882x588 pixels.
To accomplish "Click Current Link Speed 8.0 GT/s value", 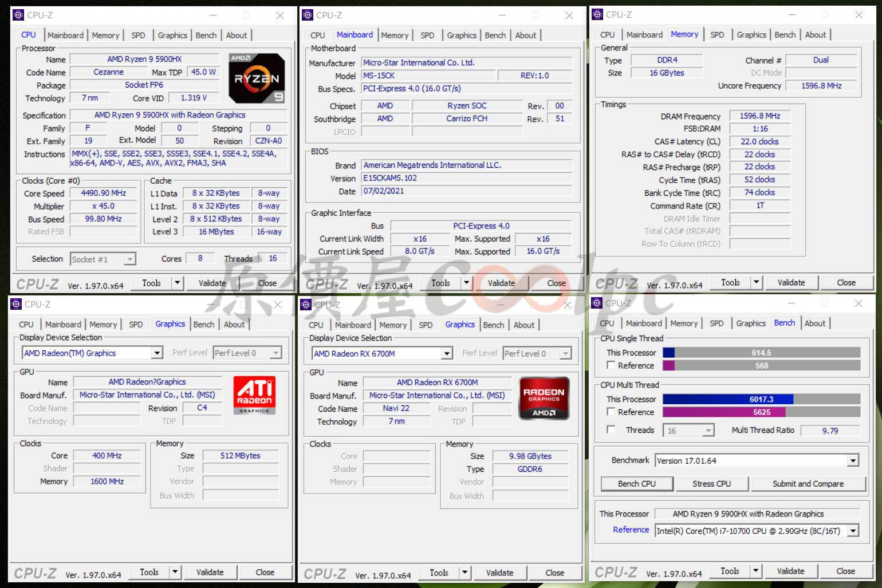I will click(x=420, y=251).
